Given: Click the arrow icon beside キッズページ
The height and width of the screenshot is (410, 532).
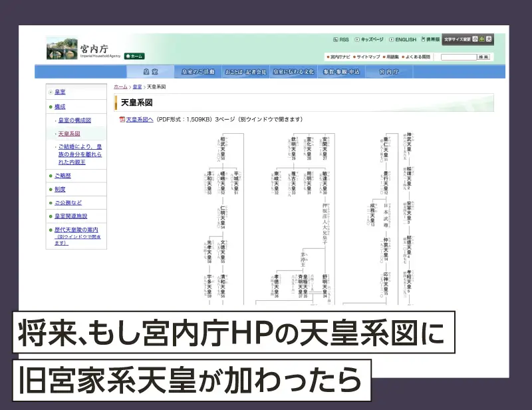Looking at the screenshot, I should (357, 39).
